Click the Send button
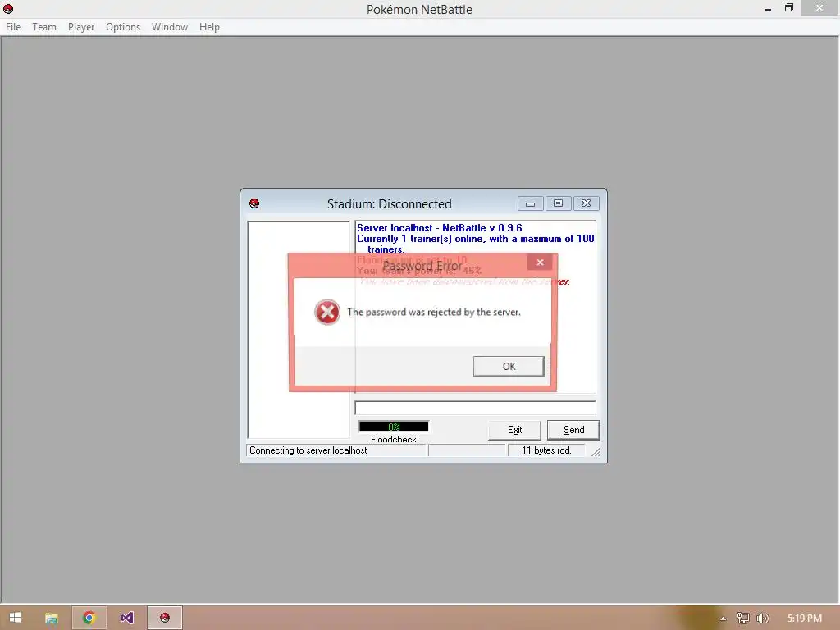The width and height of the screenshot is (840, 630). point(573,430)
